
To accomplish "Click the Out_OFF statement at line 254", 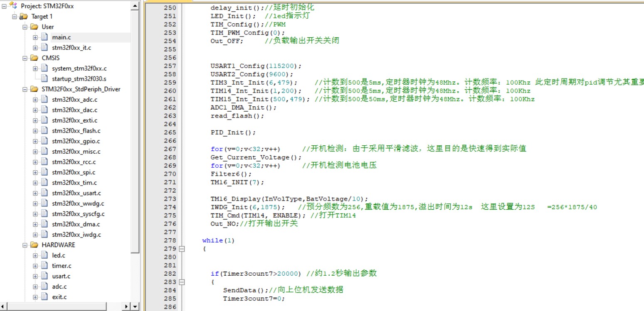I will (x=227, y=41).
